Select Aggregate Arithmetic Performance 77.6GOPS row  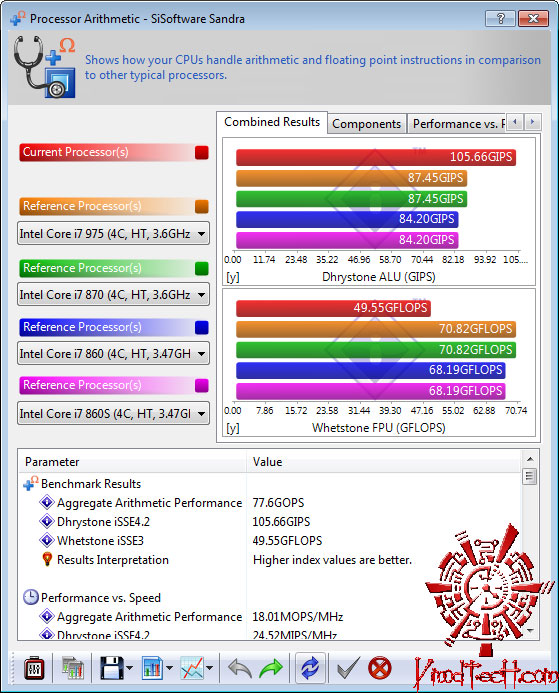pyautogui.click(x=270, y=503)
